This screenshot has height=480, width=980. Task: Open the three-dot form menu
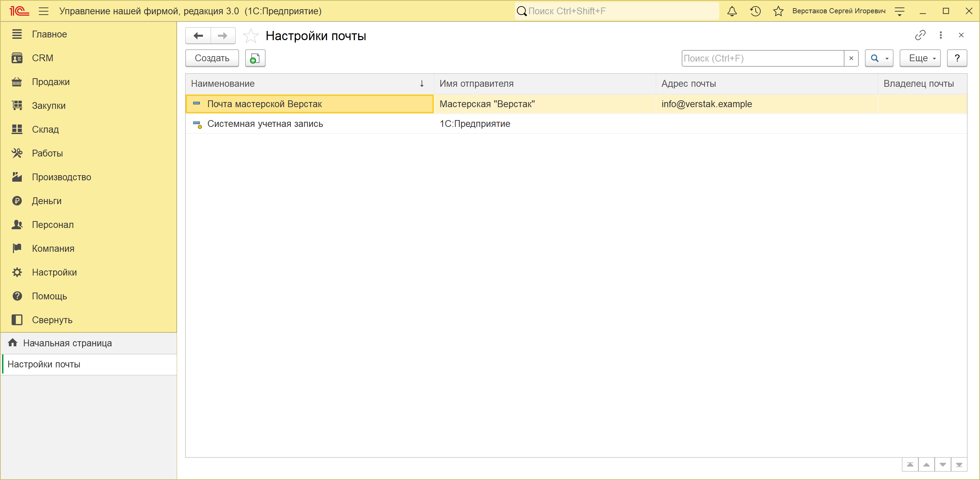[941, 35]
